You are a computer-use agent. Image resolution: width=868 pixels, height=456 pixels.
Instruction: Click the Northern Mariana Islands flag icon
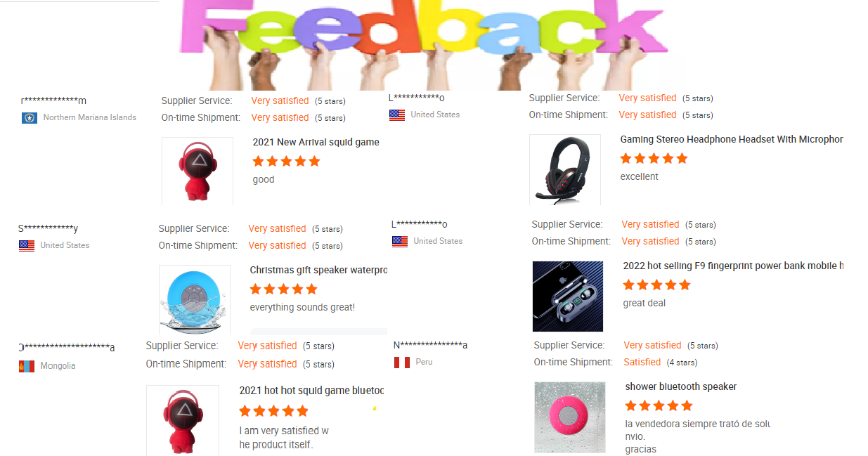coord(29,118)
